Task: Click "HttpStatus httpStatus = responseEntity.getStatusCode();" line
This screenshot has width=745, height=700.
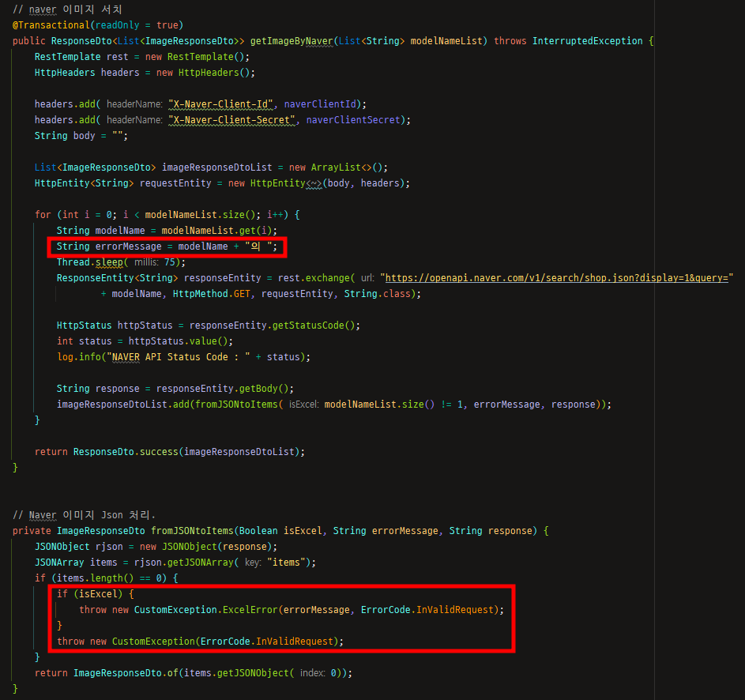Action: [208, 325]
